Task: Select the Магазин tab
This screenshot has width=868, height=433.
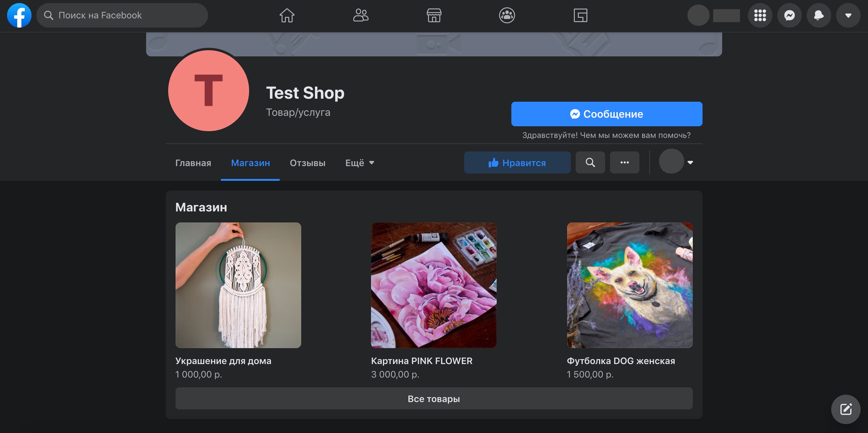Action: point(250,163)
